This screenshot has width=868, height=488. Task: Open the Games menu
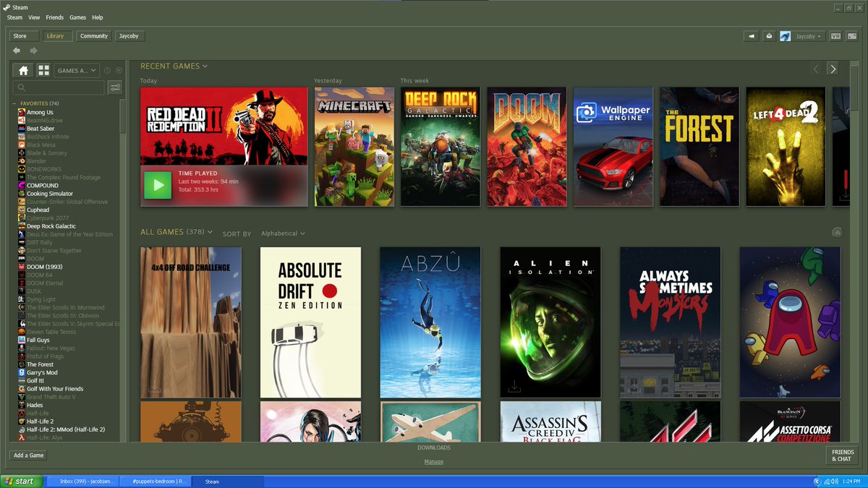[x=77, y=17]
